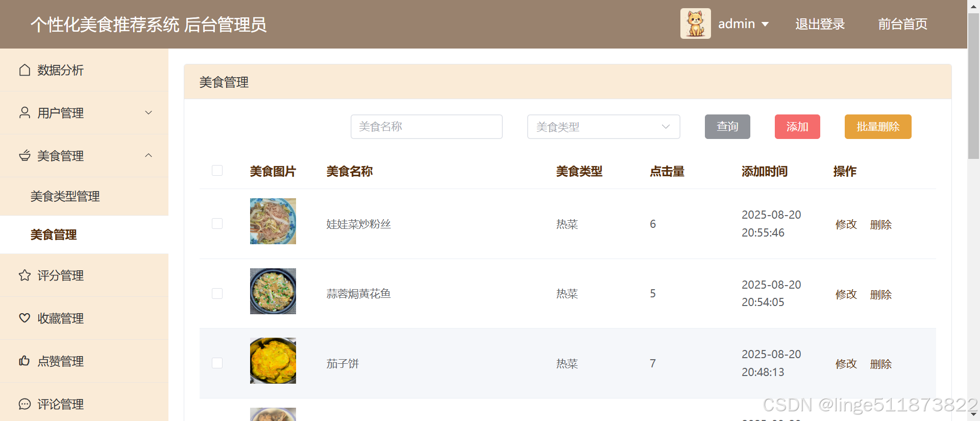
Task: Open the 美食类型 dropdown filter
Action: 603,127
